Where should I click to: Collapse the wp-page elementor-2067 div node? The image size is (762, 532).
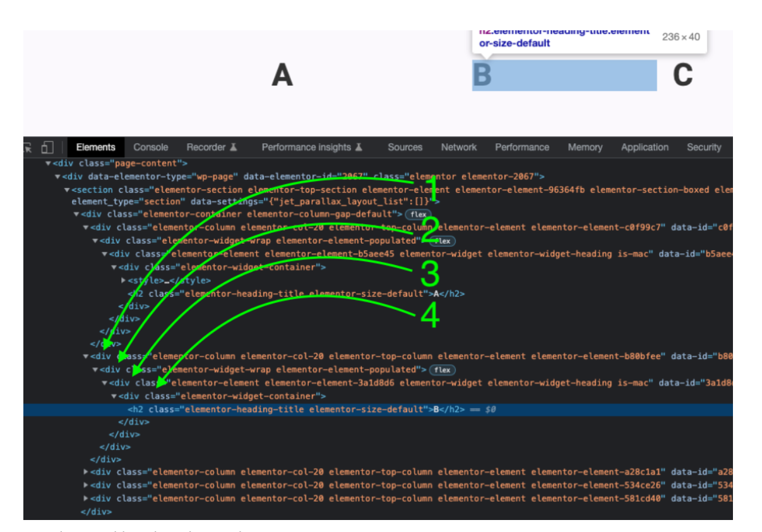click(x=57, y=176)
